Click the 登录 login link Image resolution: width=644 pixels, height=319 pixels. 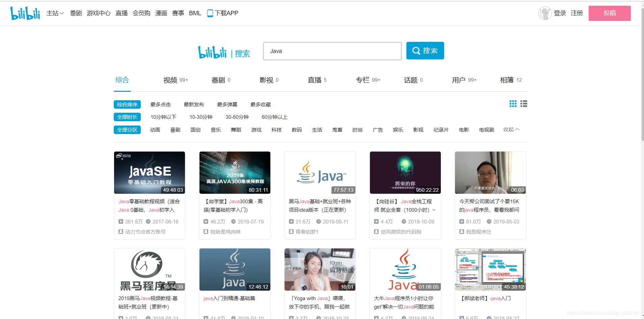point(560,13)
